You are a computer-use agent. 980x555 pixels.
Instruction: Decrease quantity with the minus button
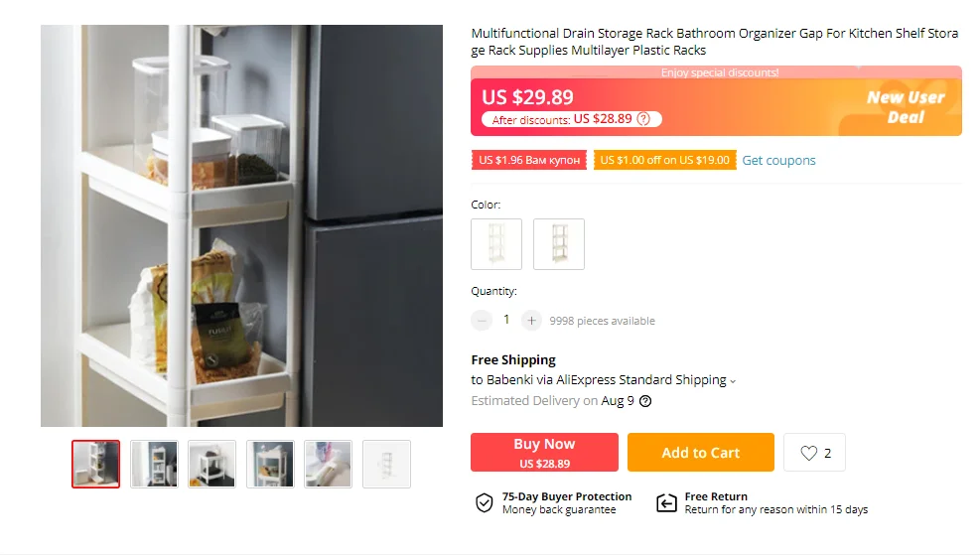482,321
